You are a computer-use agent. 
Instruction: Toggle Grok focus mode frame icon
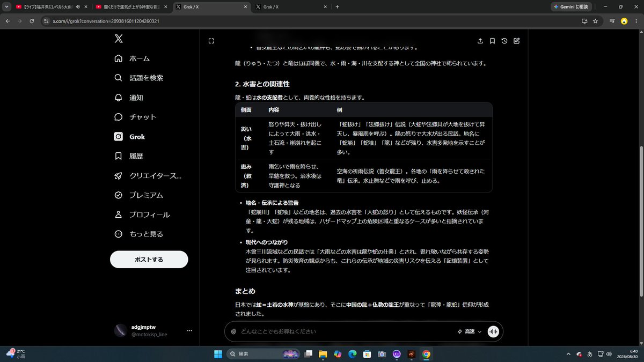tap(211, 41)
